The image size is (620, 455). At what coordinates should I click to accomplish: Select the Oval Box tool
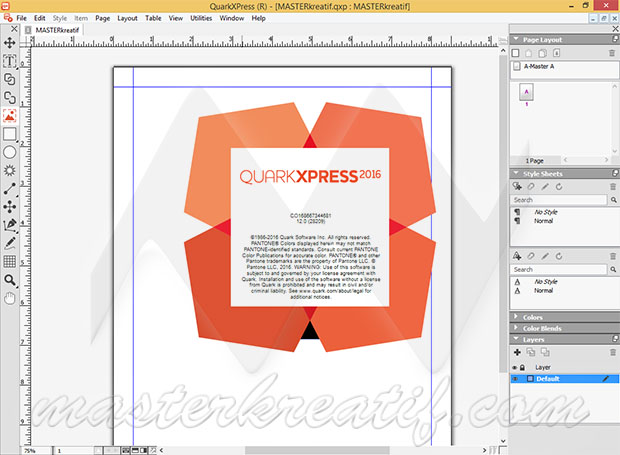(x=9, y=152)
